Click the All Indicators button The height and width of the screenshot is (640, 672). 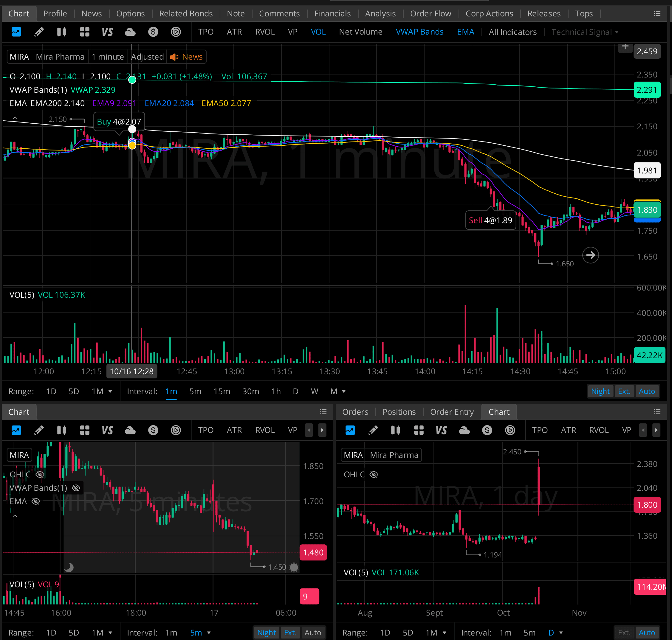(512, 32)
